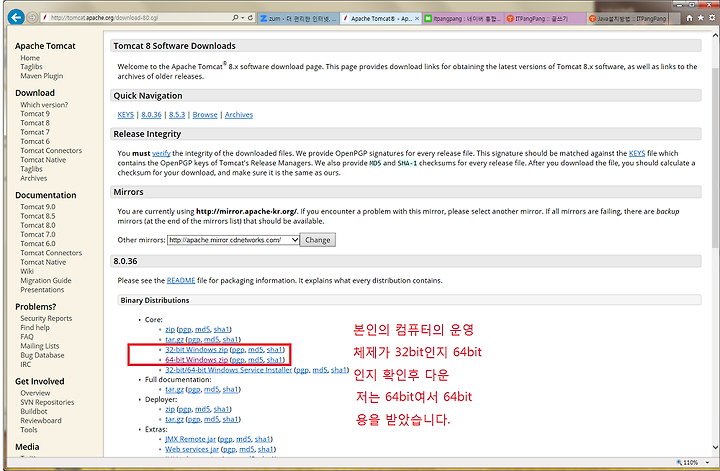Open pgp signature for 32-bit Windows zip
Image resolution: width=720 pixels, height=471 pixels.
pyautogui.click(x=238, y=350)
